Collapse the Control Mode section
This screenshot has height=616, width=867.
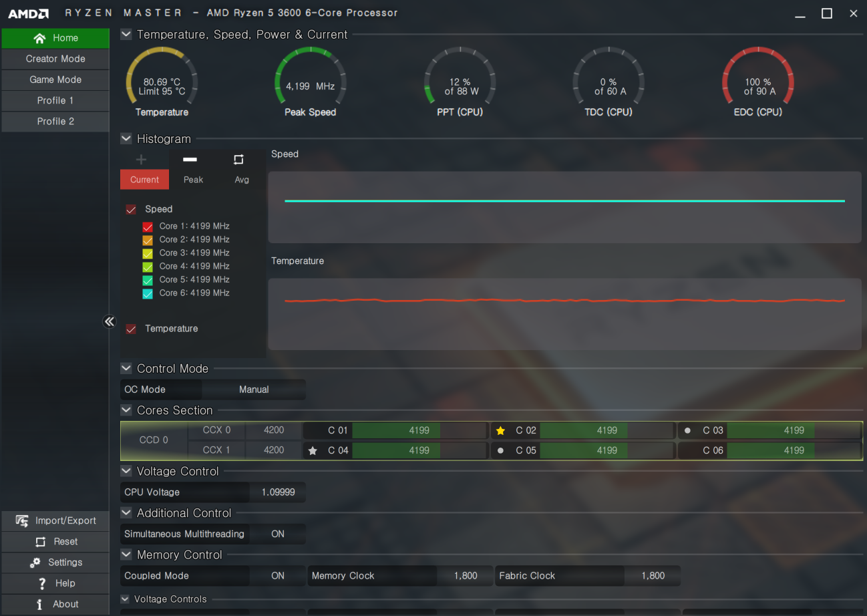[x=126, y=368]
